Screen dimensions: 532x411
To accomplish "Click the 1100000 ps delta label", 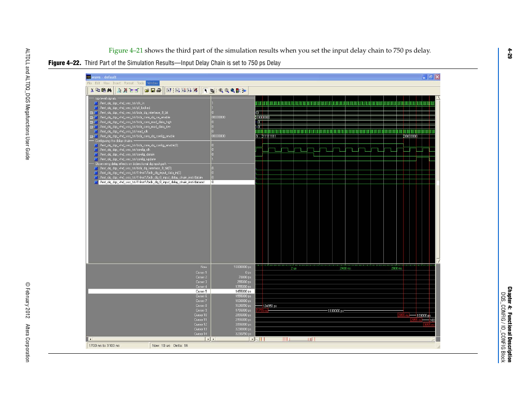I will [x=336, y=311].
